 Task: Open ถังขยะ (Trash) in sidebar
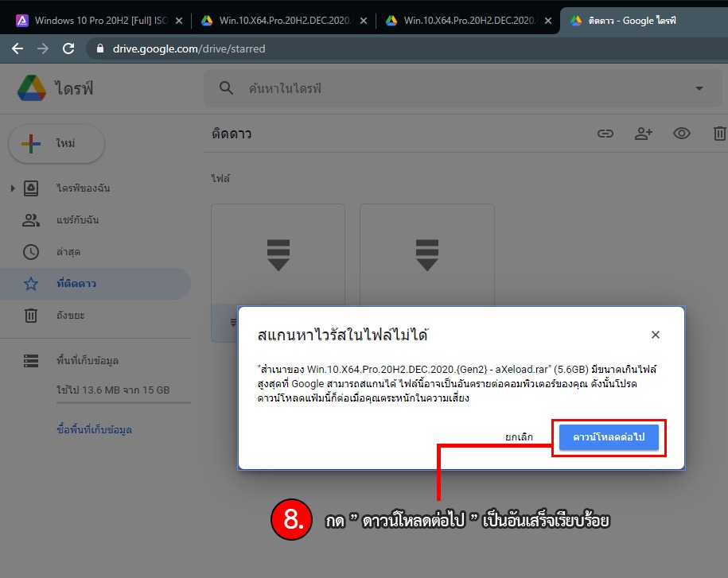[x=71, y=316]
